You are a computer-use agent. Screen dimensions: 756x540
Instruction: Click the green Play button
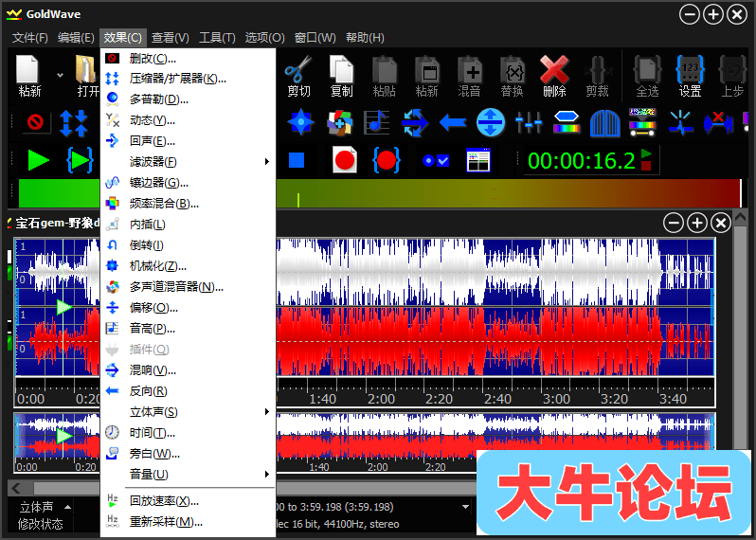pos(39,160)
